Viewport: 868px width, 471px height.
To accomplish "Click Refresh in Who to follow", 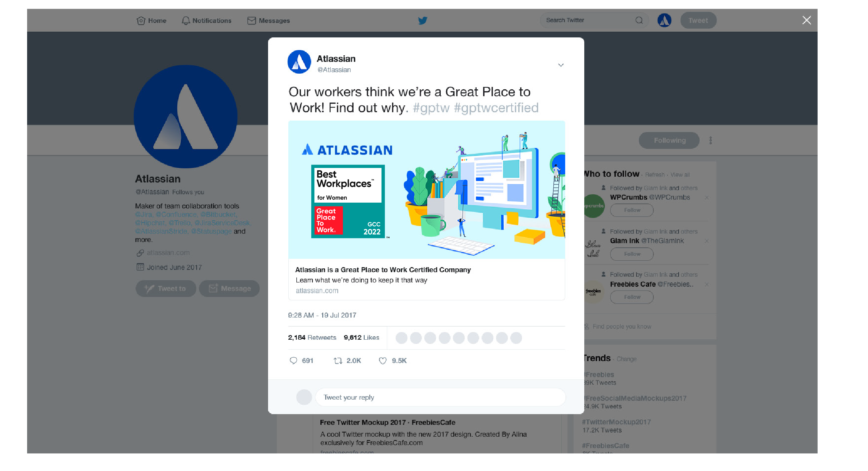I will [655, 175].
